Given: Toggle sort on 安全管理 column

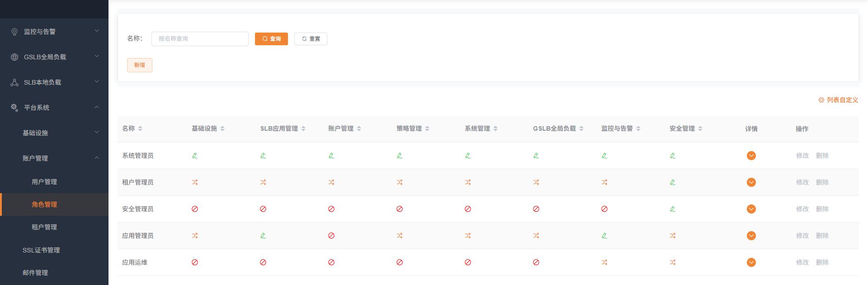Looking at the screenshot, I should [700, 129].
